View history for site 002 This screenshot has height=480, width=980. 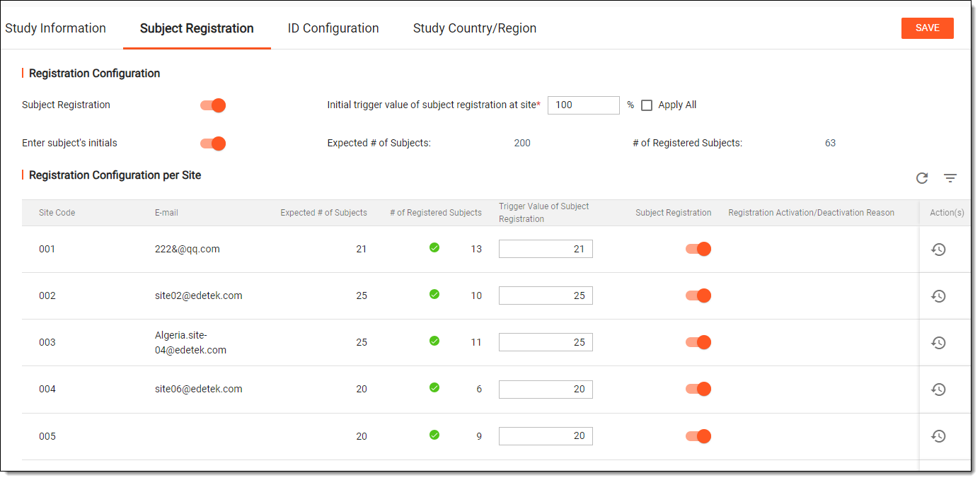coord(938,295)
